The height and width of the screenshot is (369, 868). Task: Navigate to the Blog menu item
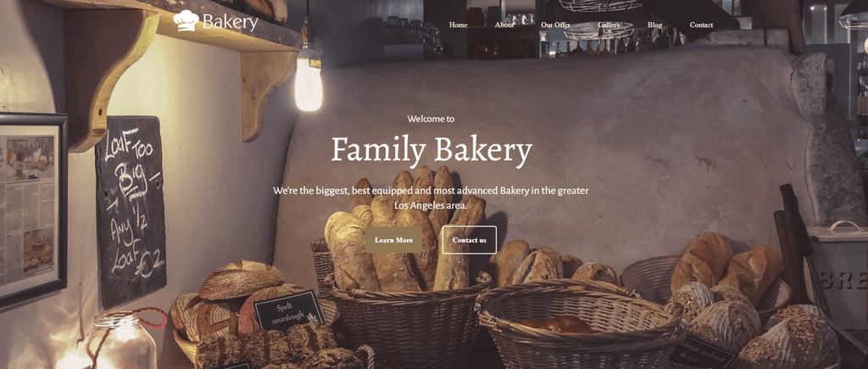pyautogui.click(x=654, y=25)
